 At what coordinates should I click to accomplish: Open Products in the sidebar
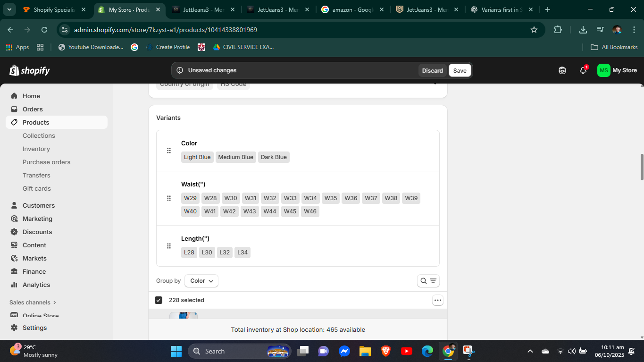[57, 122]
